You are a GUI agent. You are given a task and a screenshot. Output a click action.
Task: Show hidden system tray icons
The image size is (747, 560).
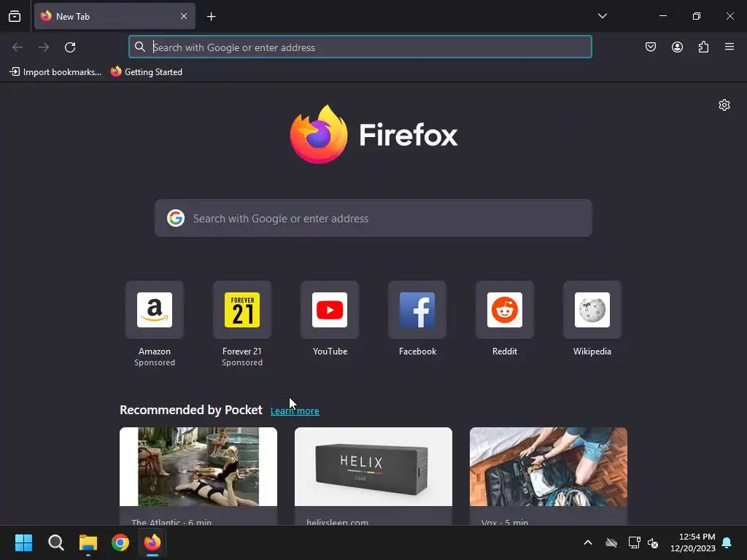(588, 542)
